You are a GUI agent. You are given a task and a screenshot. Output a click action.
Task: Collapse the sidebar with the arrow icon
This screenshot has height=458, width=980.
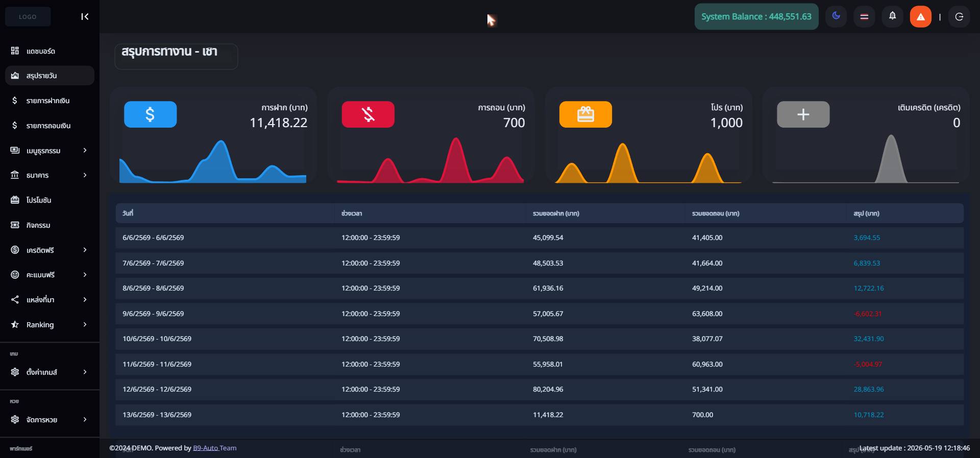tap(85, 17)
